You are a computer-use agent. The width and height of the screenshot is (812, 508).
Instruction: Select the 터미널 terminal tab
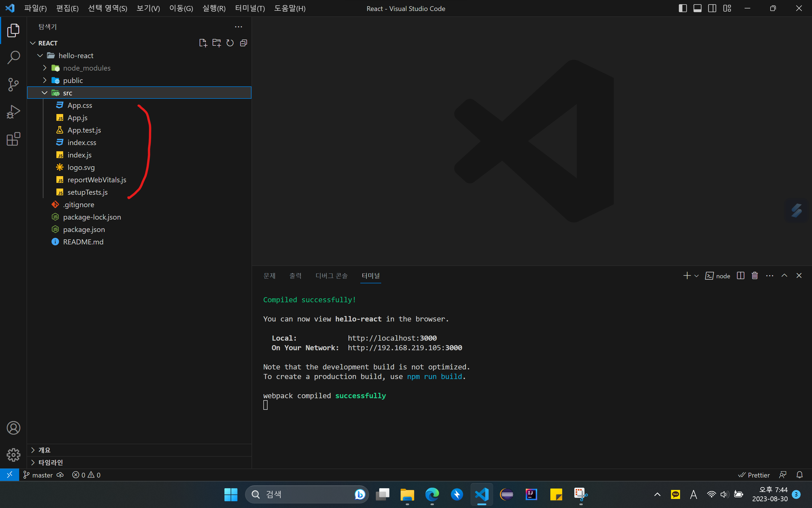(371, 276)
